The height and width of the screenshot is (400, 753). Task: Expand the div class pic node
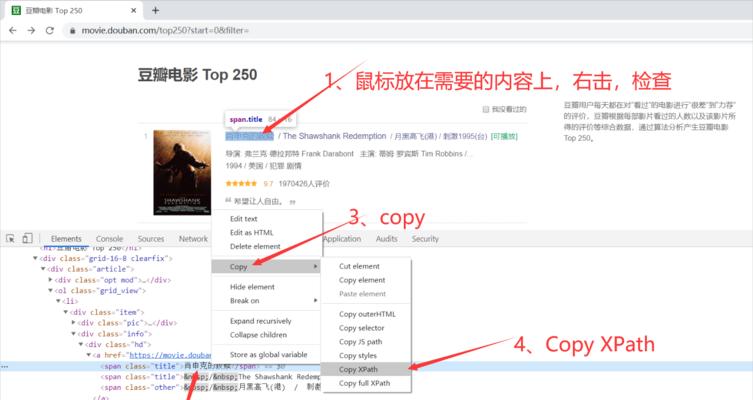[x=73, y=323]
